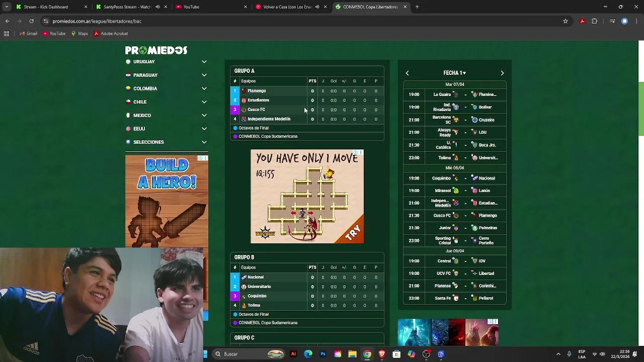Screen dimensions: 644x362
Task: Reload the current page
Action: [31, 21]
